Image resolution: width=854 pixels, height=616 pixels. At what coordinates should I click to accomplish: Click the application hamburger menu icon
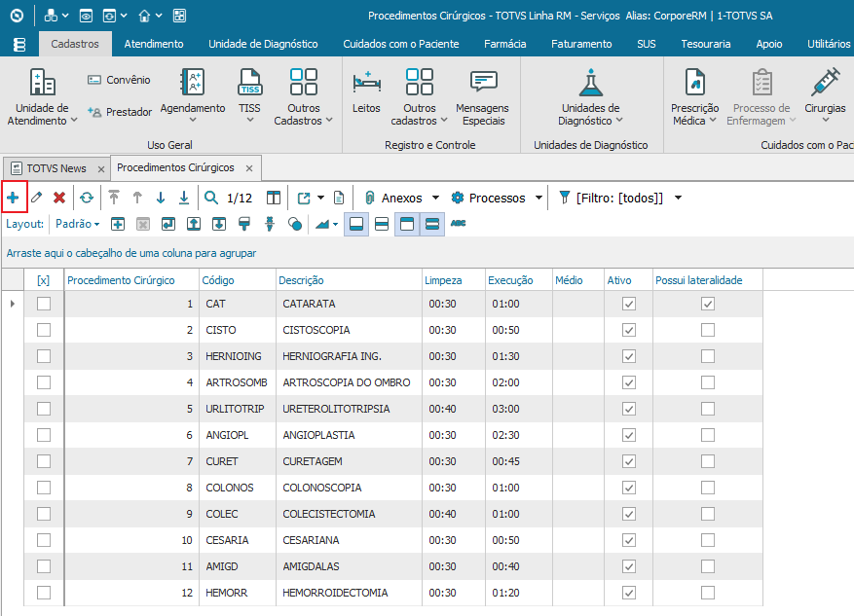pos(19,45)
